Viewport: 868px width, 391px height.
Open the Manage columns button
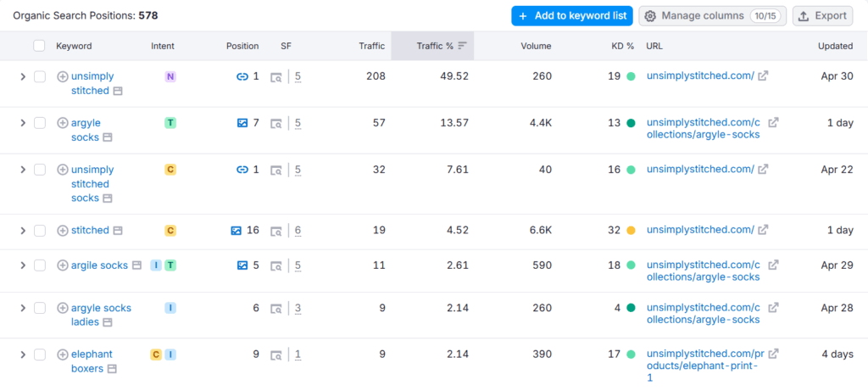(712, 16)
